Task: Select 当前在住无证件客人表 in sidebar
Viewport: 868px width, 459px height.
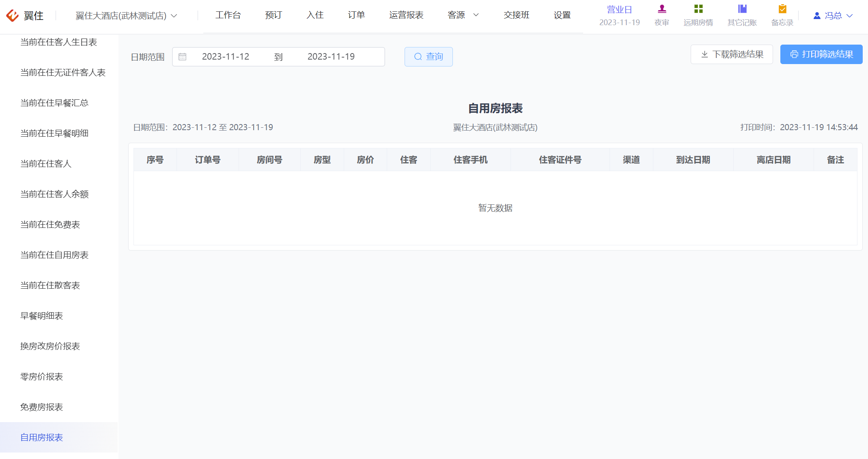Action: point(59,73)
